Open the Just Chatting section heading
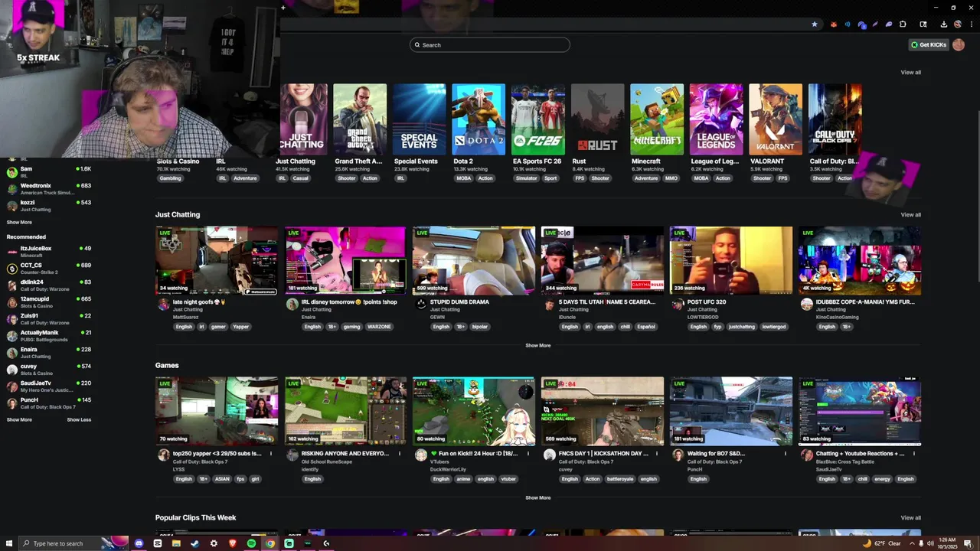The image size is (980, 551). pyautogui.click(x=178, y=214)
